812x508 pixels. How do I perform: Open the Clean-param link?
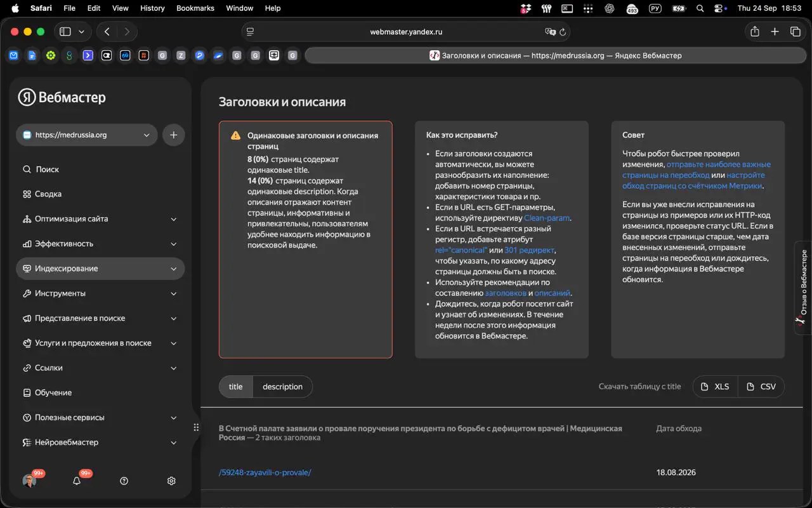coord(547,218)
